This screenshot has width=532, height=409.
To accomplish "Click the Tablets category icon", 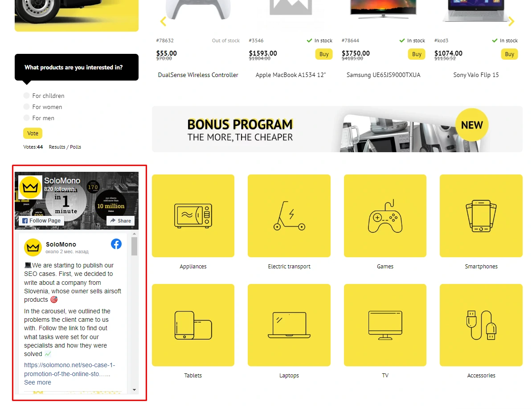I will (193, 325).
